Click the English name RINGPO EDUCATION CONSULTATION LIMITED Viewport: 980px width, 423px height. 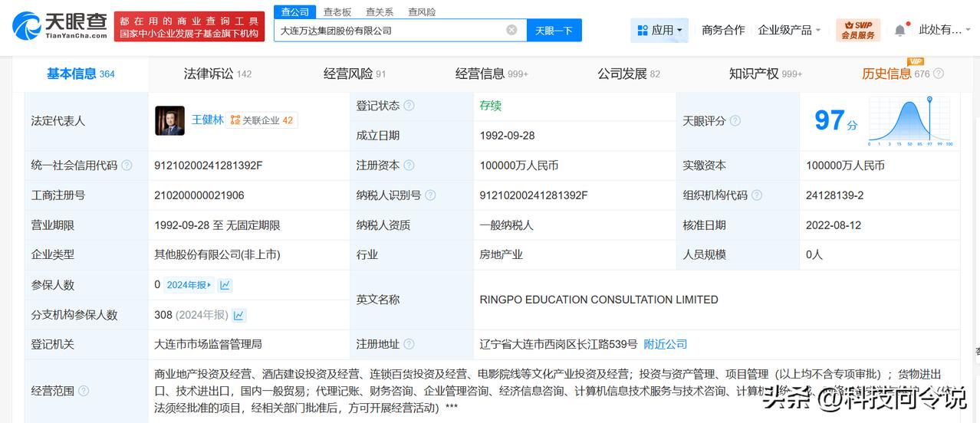point(599,300)
